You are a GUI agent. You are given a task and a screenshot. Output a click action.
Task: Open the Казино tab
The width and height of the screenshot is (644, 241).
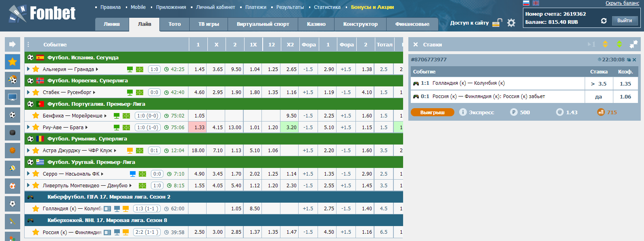pyautogui.click(x=316, y=24)
